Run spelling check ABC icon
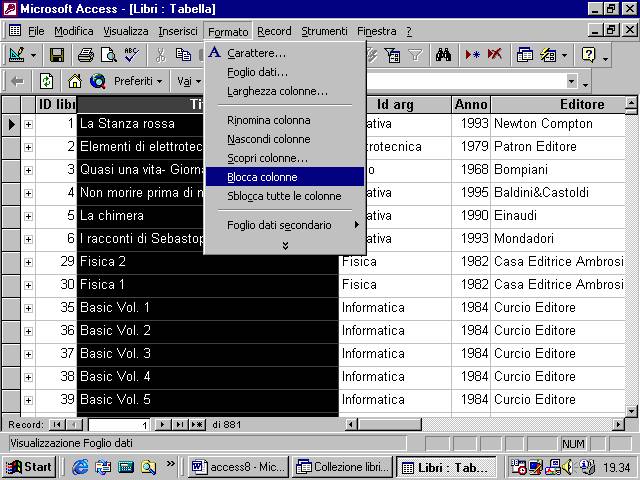The height and width of the screenshot is (480, 640). [131, 55]
